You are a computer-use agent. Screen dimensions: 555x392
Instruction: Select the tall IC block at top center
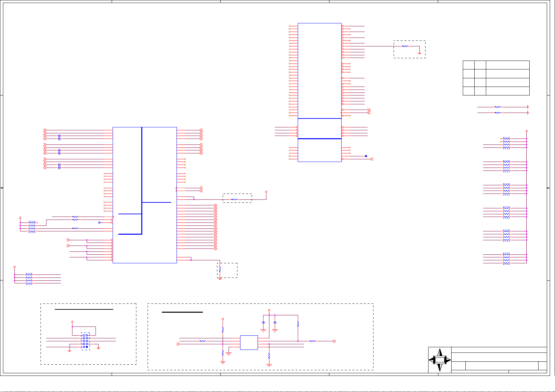tap(319, 71)
